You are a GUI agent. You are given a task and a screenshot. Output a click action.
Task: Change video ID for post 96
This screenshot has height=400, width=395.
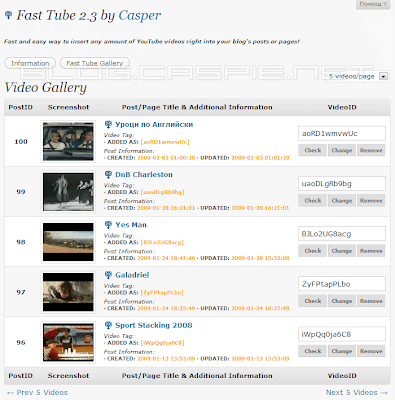(342, 351)
